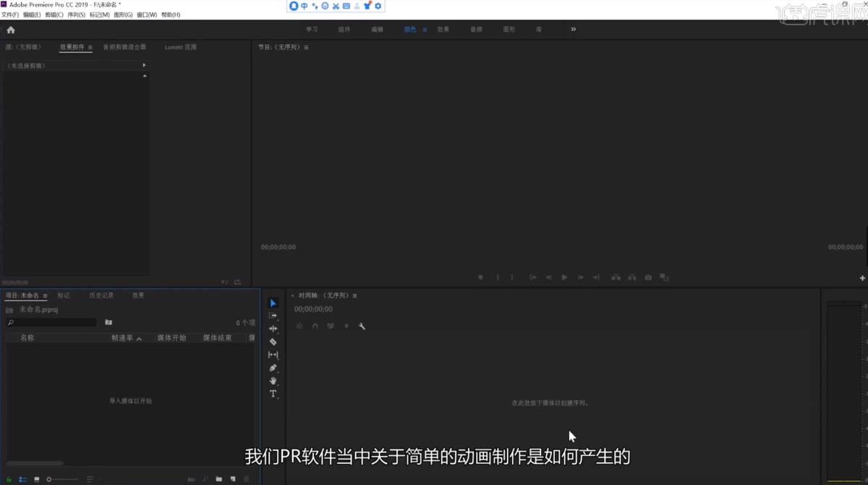Screen dimensions: 868x485
Task: Switch to the 历史记录 tab
Action: pos(101,295)
